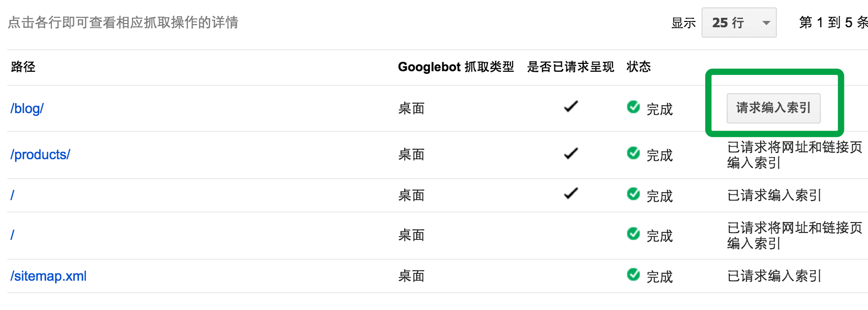Click the green check icon in the fourth row
868x310 pixels.
[633, 234]
